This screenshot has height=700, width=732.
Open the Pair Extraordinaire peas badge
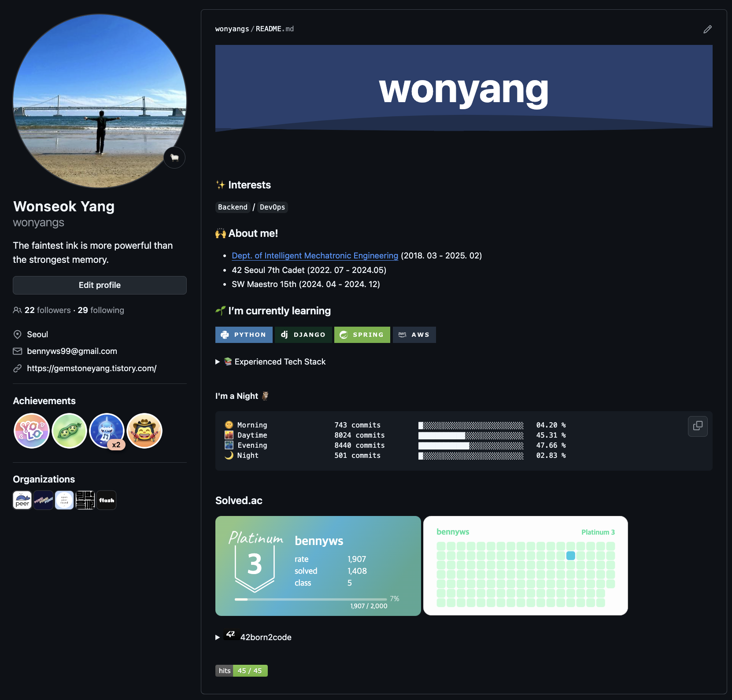(69, 431)
